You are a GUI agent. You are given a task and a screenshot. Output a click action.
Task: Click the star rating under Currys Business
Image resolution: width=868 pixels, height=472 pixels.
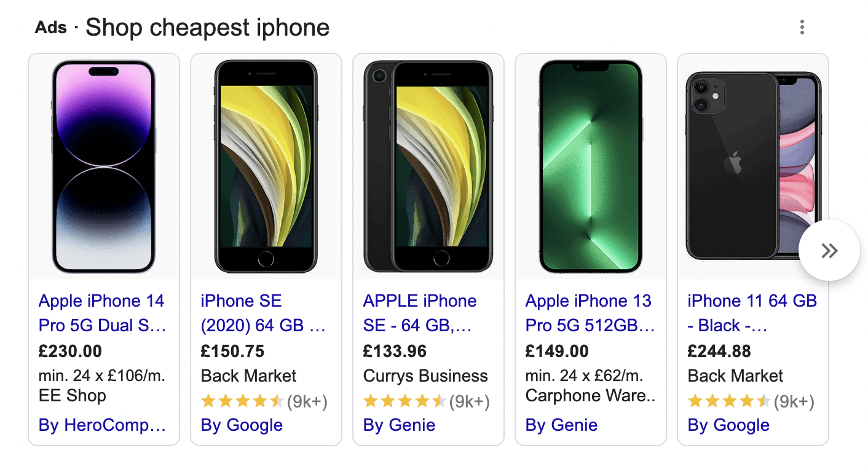404,402
